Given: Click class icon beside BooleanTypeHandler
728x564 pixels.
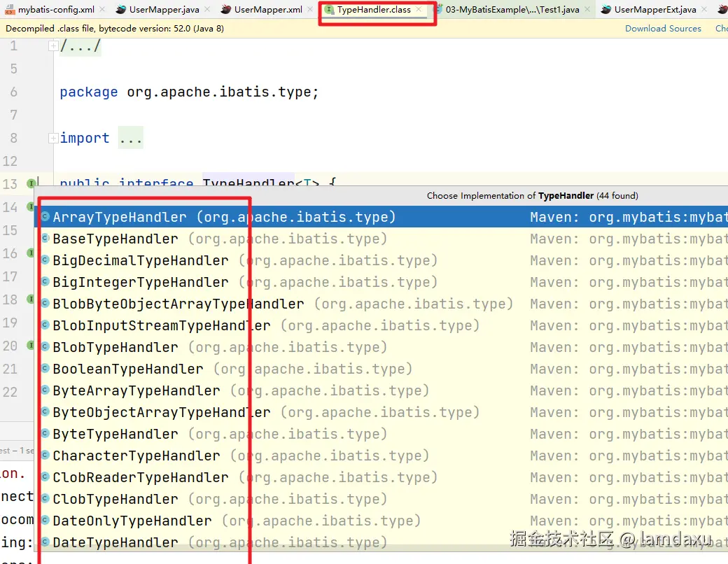Looking at the screenshot, I should [45, 368].
